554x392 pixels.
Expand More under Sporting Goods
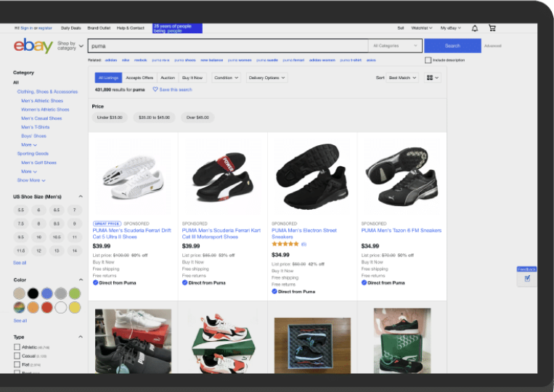coord(29,171)
